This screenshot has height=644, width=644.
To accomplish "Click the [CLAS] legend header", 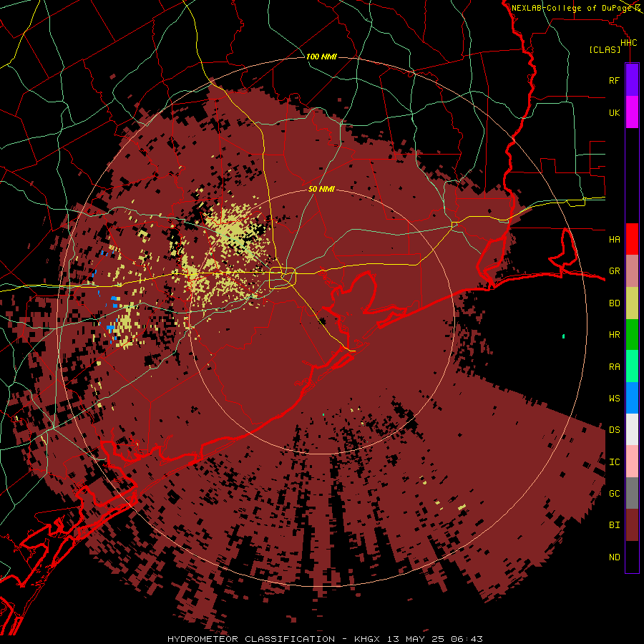I will pyautogui.click(x=605, y=50).
